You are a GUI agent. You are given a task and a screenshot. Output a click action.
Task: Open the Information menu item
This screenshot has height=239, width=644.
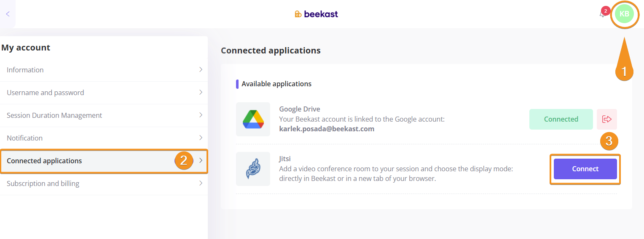25,70
